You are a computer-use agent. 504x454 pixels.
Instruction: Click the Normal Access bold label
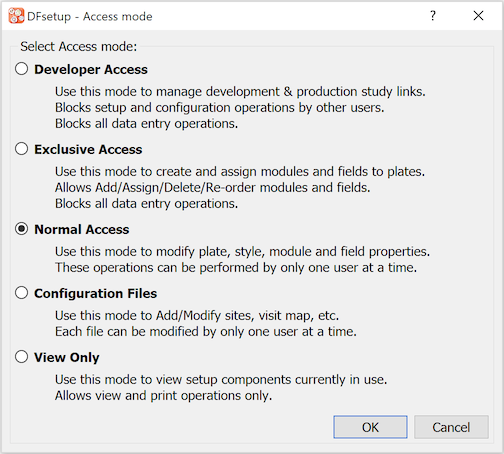(x=82, y=229)
